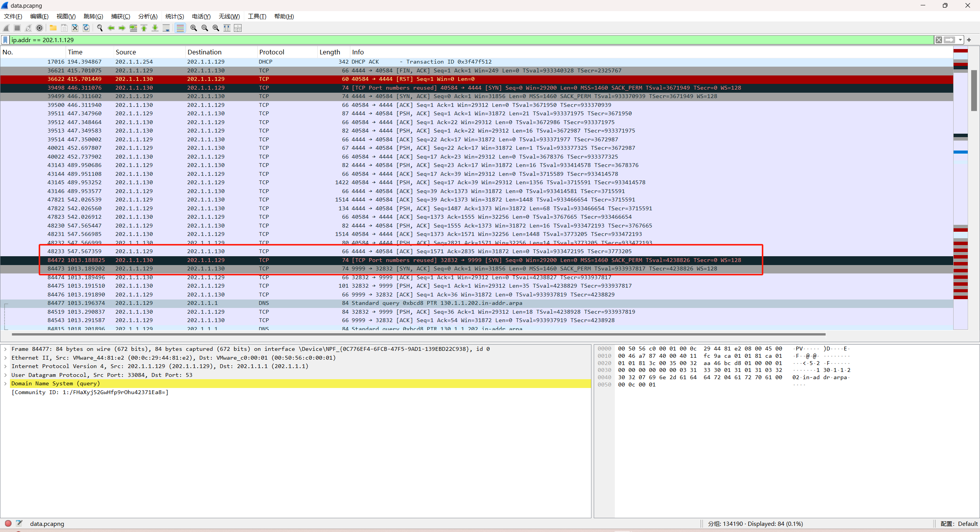This screenshot has width=980, height=532.
Task: Select the red RST packet 36622 row
Action: (x=383, y=79)
